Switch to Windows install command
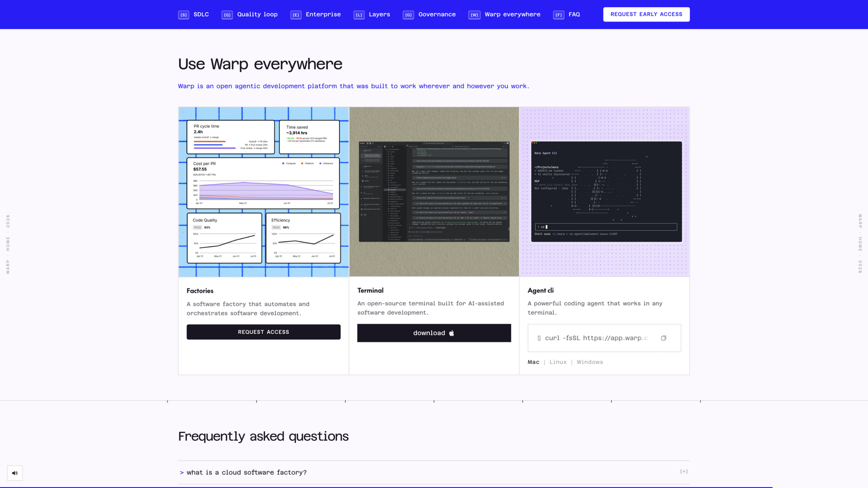The image size is (868, 488). click(590, 362)
